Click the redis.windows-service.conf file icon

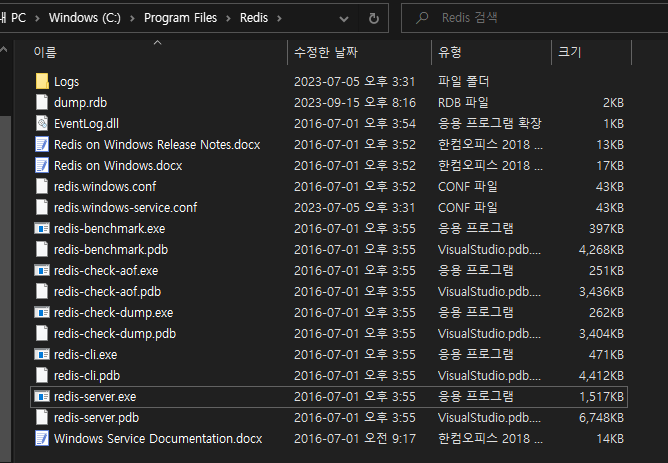tap(42, 207)
